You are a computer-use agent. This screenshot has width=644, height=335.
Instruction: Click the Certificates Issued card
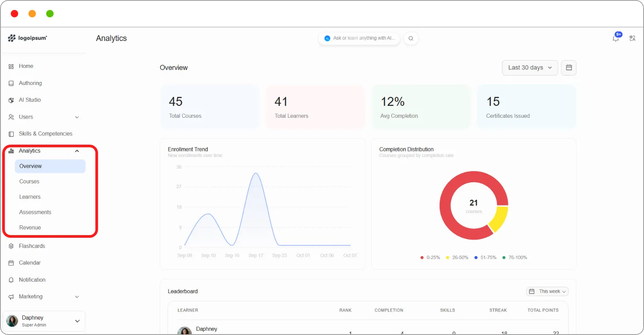point(527,107)
